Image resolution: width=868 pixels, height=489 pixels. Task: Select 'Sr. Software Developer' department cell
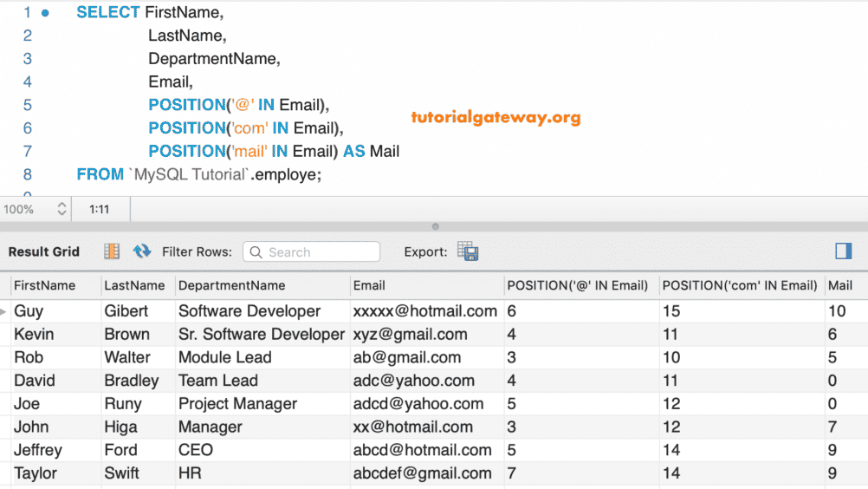click(262, 335)
